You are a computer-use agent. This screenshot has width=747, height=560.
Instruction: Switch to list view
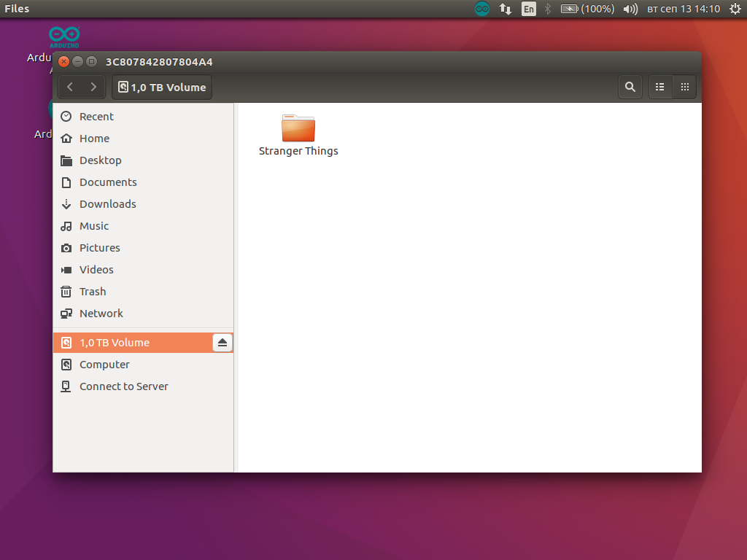659,87
